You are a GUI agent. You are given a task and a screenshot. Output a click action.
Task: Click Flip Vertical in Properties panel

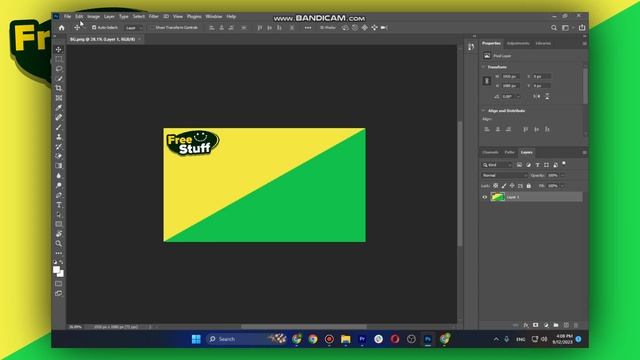[x=547, y=96]
